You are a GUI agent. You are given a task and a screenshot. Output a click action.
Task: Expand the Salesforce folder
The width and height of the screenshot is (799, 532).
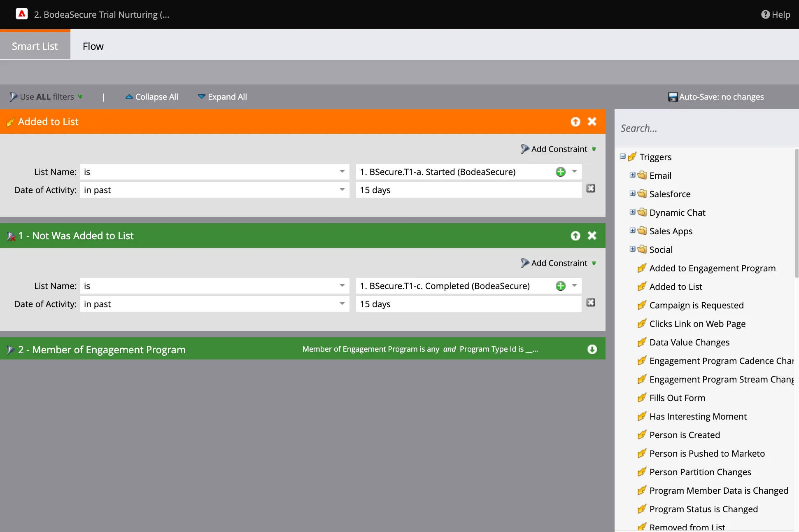point(633,194)
